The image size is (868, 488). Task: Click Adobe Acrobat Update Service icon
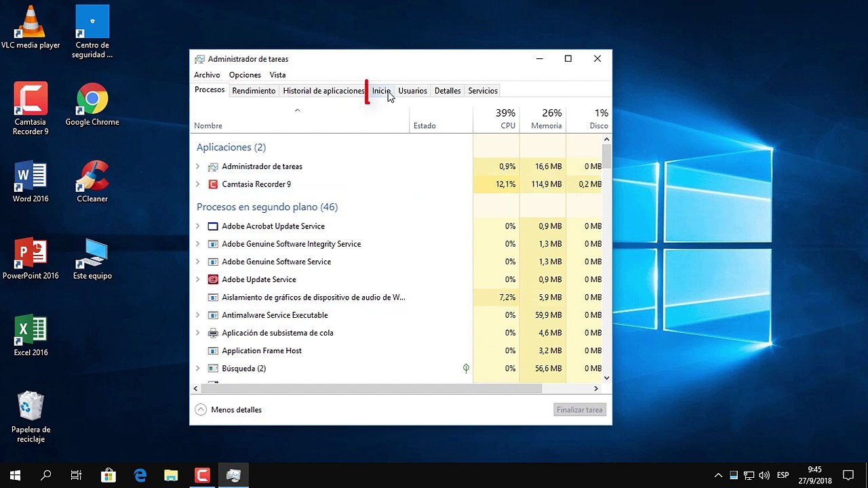pos(213,226)
